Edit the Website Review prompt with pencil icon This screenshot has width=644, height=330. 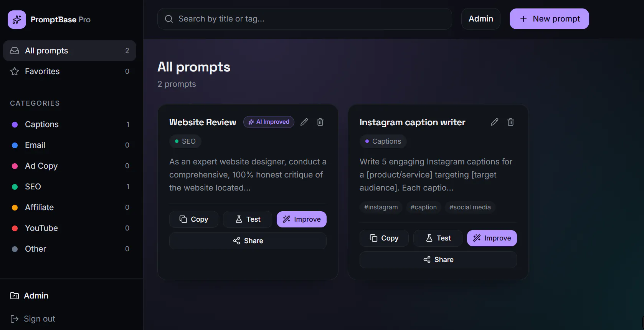coord(304,122)
